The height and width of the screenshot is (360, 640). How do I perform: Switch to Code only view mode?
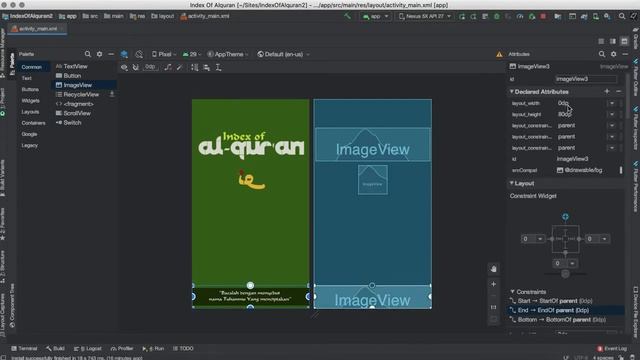[x=601, y=41]
